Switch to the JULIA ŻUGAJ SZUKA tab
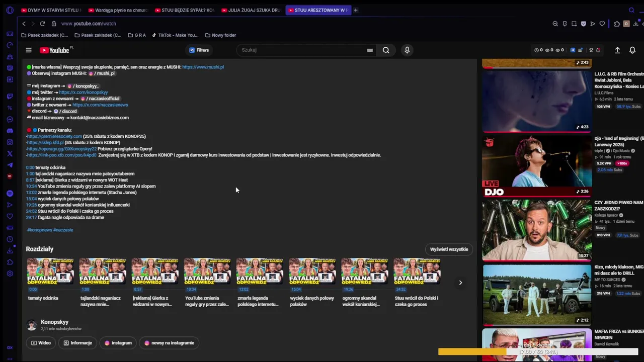 (251, 10)
